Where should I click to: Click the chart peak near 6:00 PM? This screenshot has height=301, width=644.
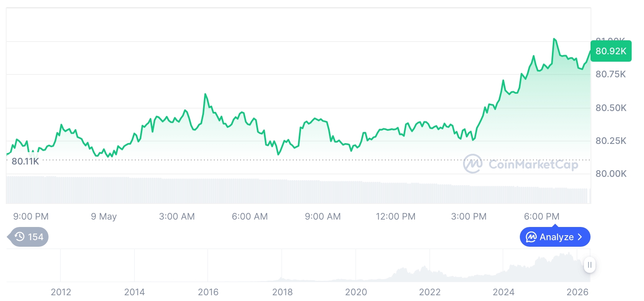click(554, 39)
